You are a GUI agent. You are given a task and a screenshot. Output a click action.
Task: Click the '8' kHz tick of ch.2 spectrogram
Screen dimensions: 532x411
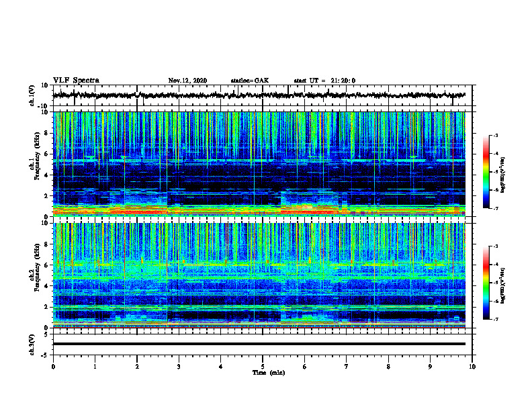click(47, 244)
